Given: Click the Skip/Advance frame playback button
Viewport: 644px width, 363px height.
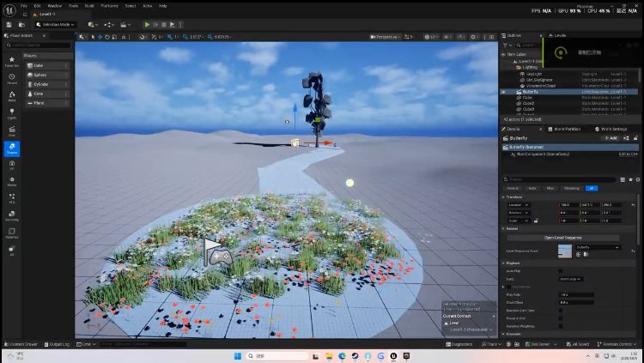Looking at the screenshot, I should [155, 25].
